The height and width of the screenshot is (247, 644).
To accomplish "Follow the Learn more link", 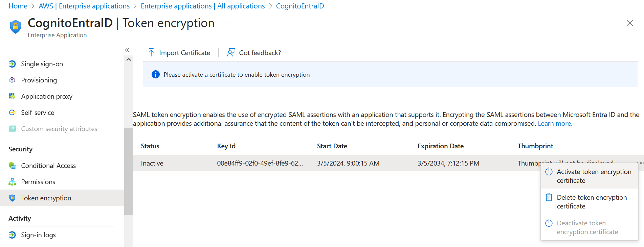I will (555, 123).
